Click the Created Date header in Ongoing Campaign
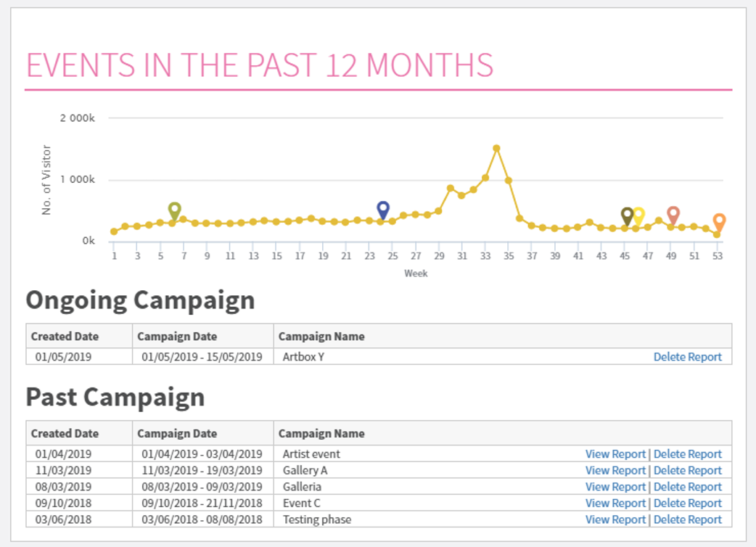This screenshot has width=756, height=547. [x=65, y=337]
